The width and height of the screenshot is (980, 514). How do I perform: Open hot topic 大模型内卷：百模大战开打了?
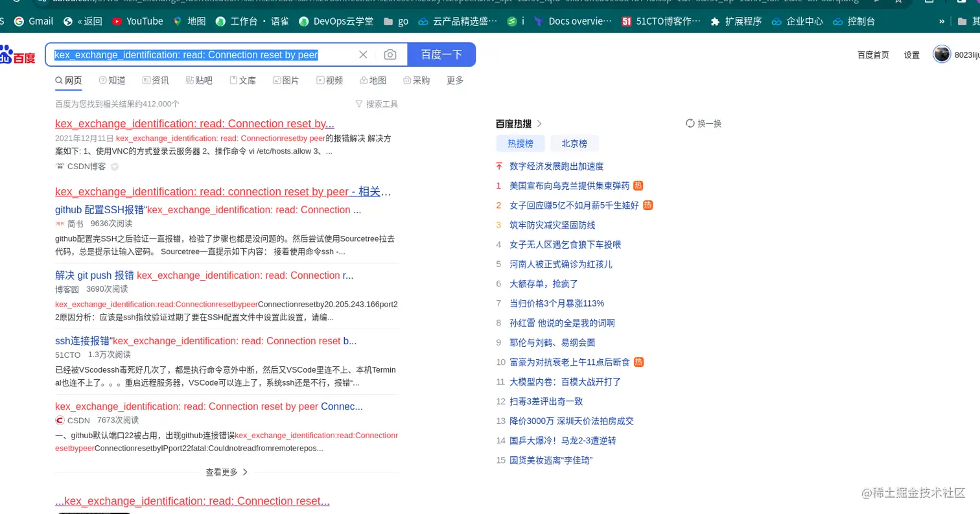click(x=565, y=382)
